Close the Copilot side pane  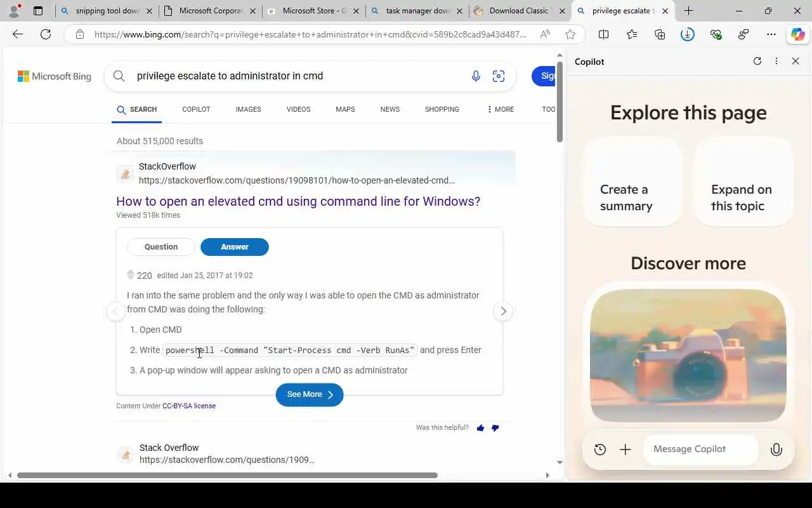[796, 61]
